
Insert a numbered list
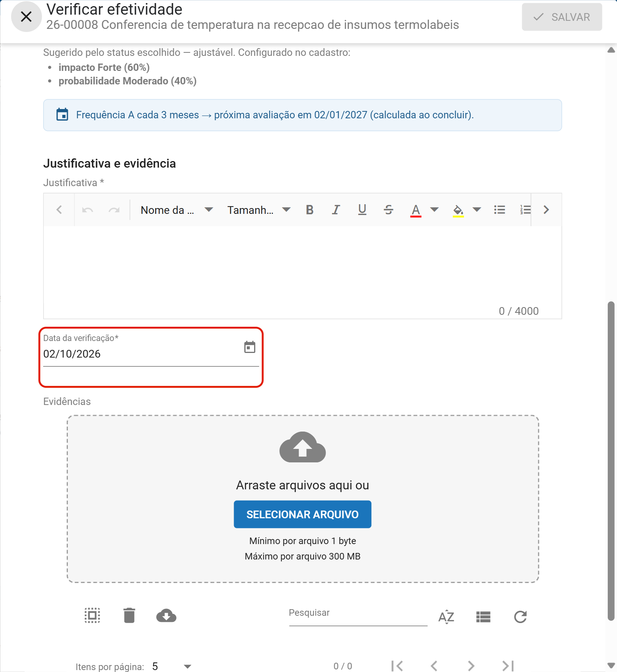[525, 210]
